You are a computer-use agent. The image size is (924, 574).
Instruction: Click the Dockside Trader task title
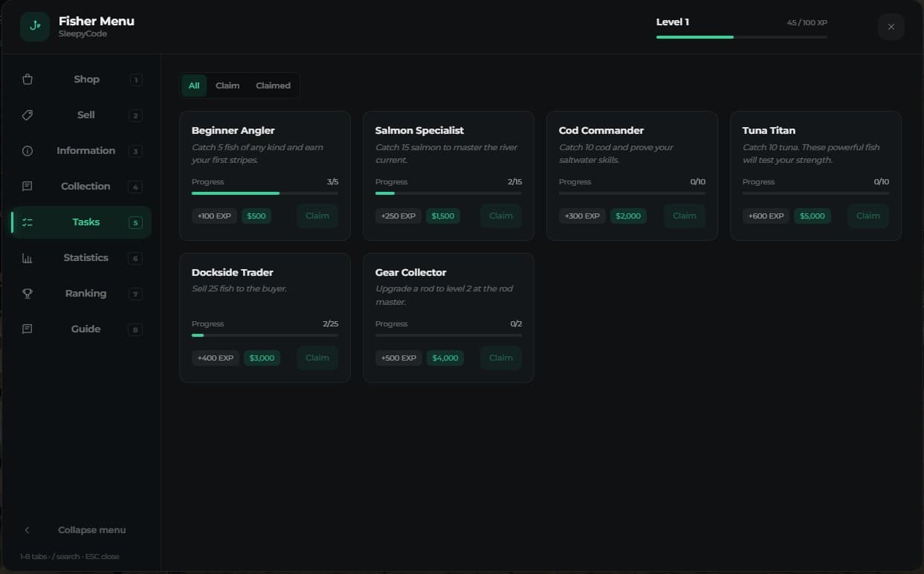233,272
